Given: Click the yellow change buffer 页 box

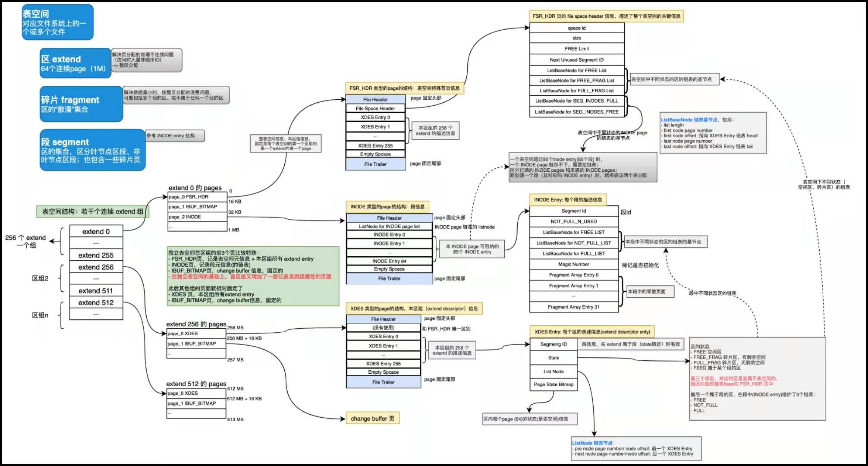Looking at the screenshot, I should 372,419.
